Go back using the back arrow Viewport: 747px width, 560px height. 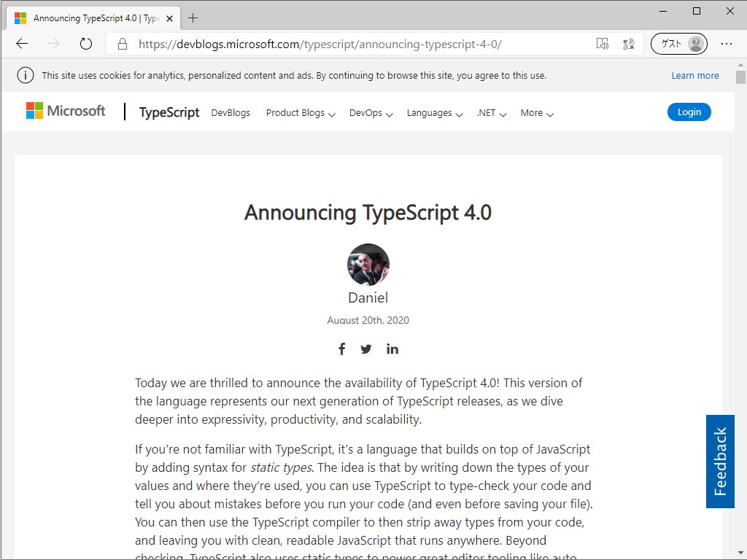point(21,43)
